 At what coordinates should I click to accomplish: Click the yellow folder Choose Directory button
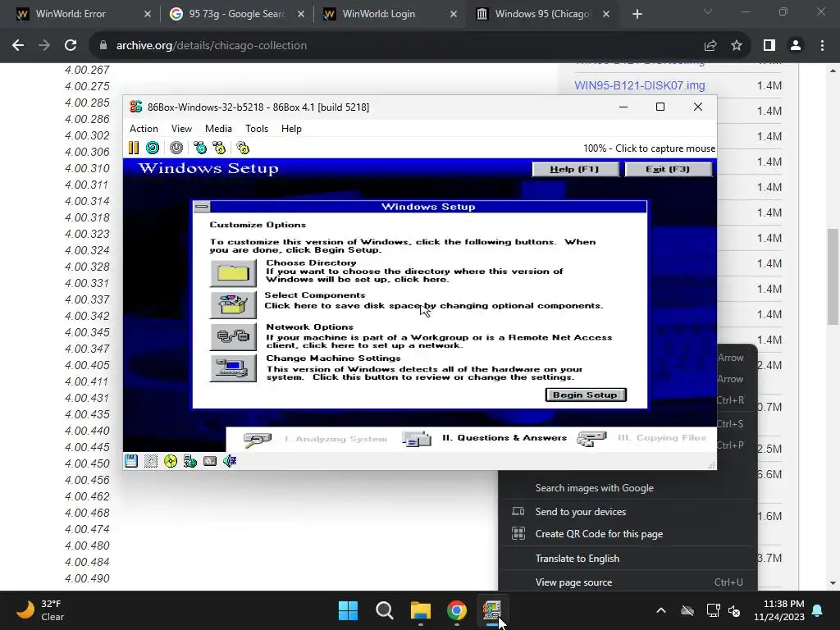click(x=233, y=273)
